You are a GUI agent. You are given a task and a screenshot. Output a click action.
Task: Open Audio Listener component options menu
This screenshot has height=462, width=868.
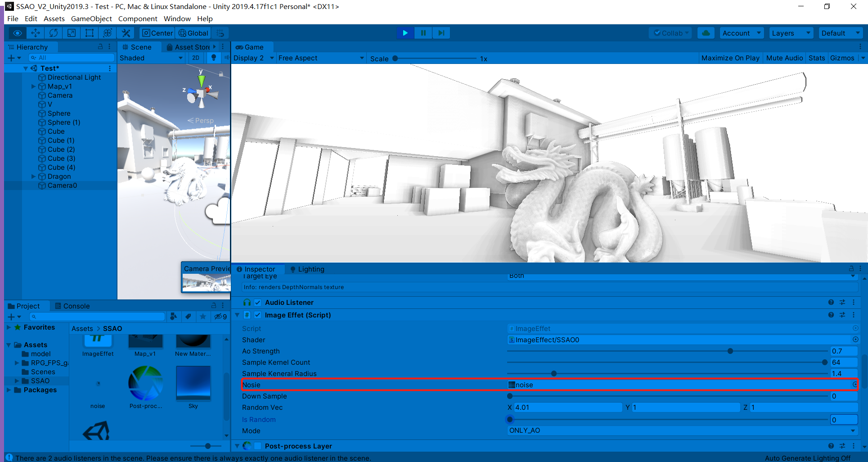tap(854, 302)
